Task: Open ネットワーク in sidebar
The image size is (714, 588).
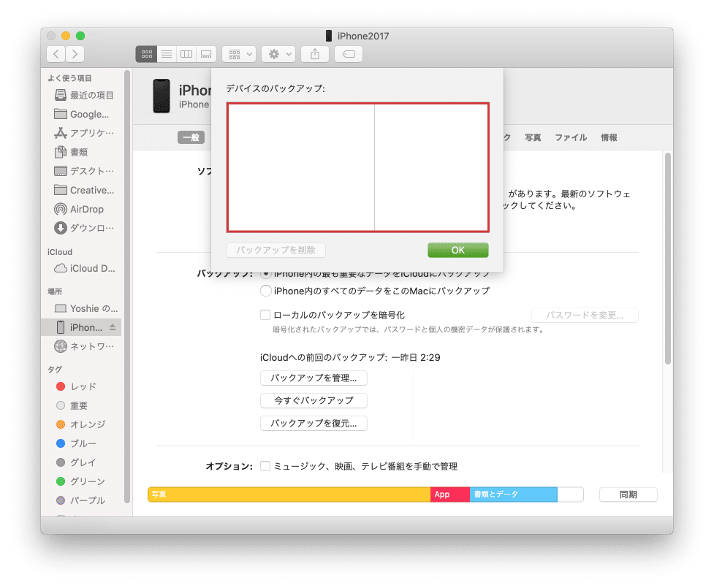Action: click(x=84, y=346)
